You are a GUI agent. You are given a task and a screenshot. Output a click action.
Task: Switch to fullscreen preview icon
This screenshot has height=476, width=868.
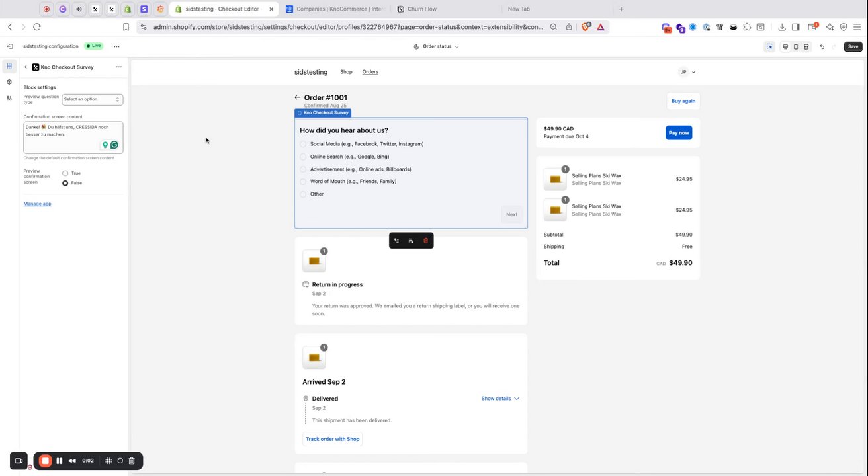click(x=806, y=46)
